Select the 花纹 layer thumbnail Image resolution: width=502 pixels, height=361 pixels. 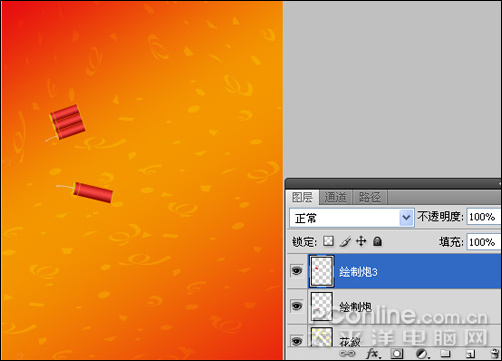point(322,337)
